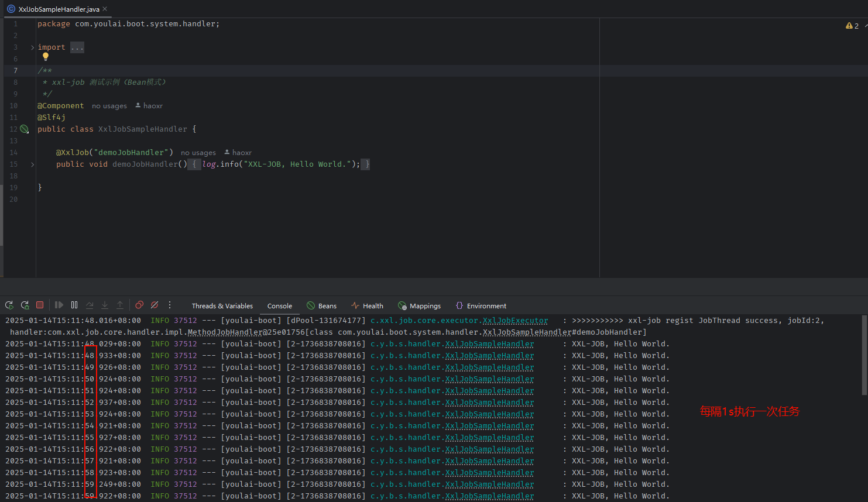Click the MethodJobHandler link in console
868x502 pixels.
point(225,332)
